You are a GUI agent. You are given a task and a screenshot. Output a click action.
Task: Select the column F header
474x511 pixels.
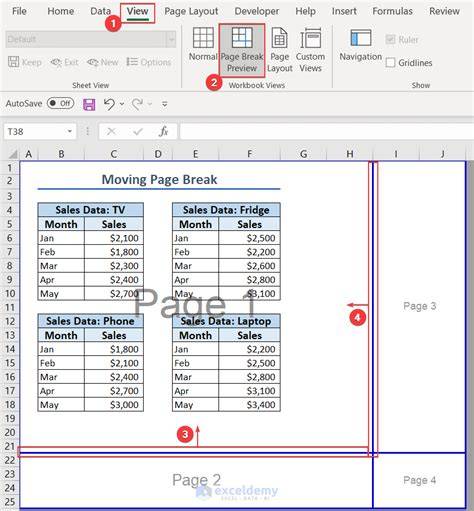(249, 154)
